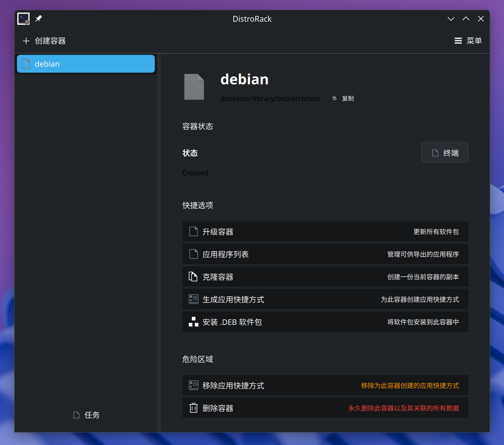Image resolution: width=504 pixels, height=445 pixels.
Task: Click the 更新所有软件包 description text
Action: [436, 232]
